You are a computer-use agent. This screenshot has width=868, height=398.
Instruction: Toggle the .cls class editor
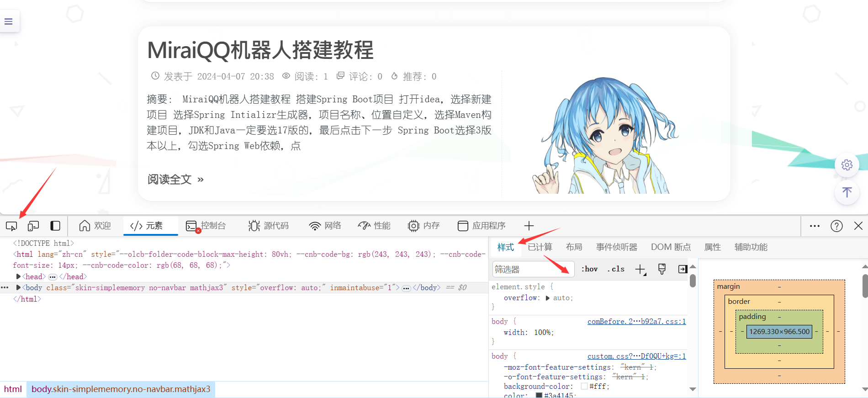616,269
